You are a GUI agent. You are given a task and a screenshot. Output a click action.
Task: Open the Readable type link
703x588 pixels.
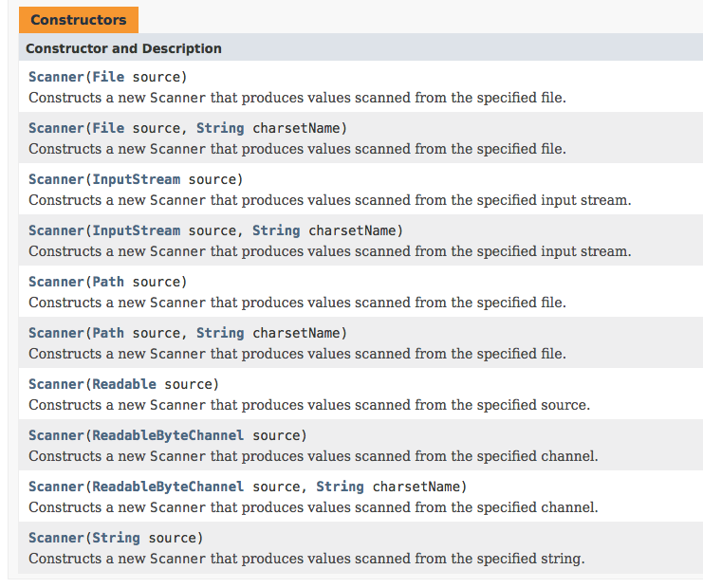pos(124,384)
